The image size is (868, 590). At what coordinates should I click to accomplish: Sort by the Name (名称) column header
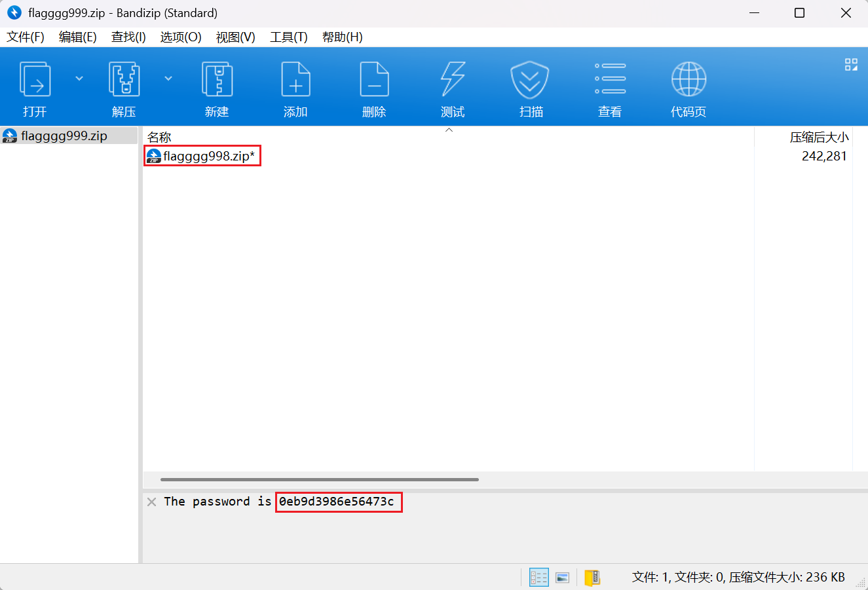[x=159, y=137]
